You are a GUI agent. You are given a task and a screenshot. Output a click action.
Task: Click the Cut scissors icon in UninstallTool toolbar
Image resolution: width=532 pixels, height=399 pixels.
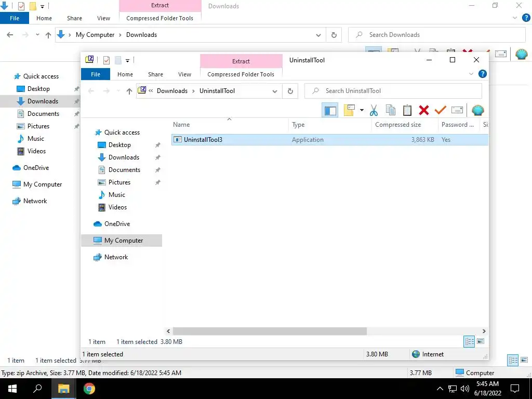[374, 110]
